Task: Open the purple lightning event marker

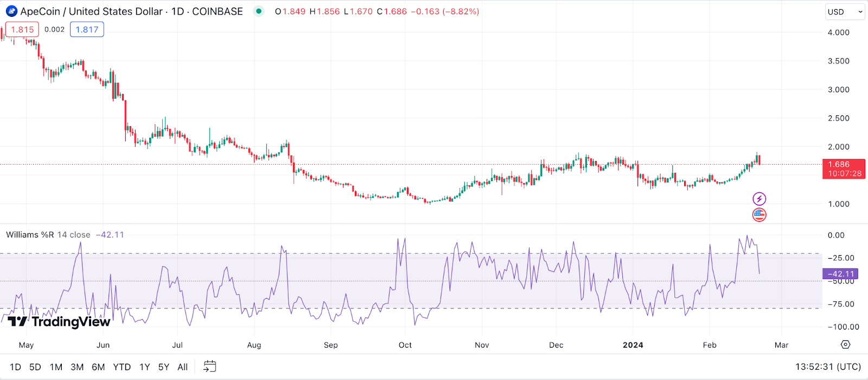Action: (759, 199)
